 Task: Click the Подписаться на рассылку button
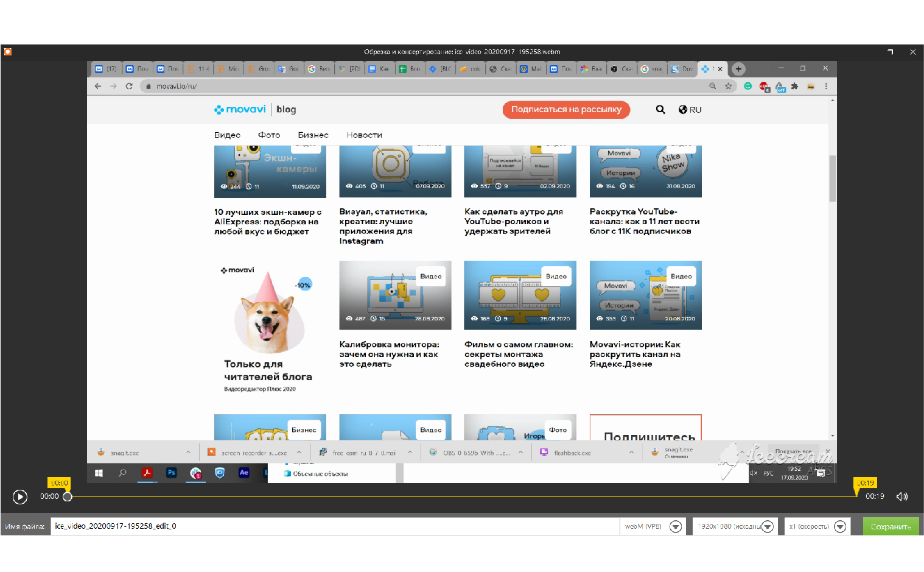(565, 110)
